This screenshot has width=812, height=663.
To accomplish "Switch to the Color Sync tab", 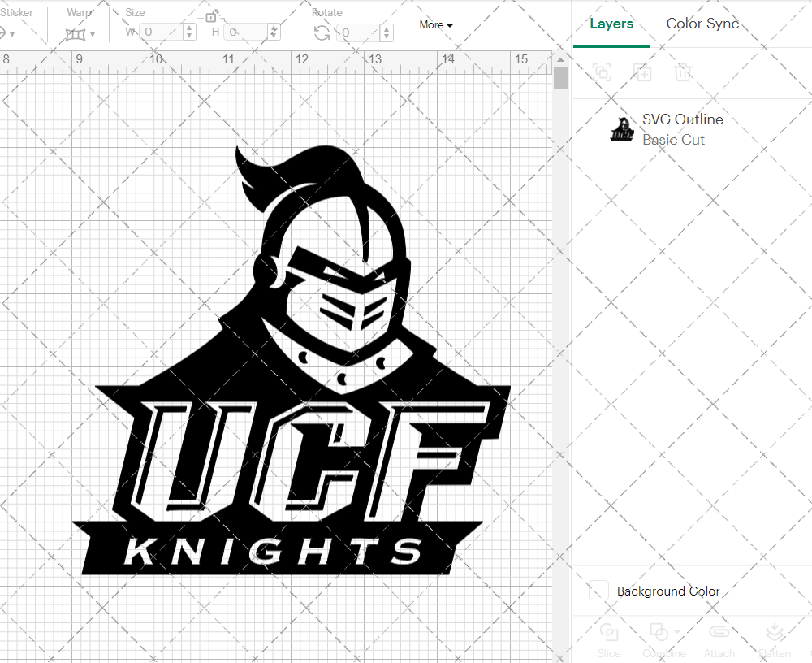I will [702, 24].
